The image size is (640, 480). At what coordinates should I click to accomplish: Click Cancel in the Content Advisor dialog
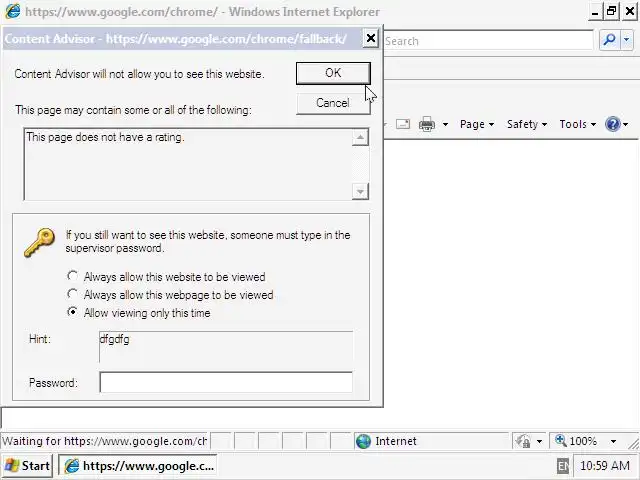coord(333,103)
